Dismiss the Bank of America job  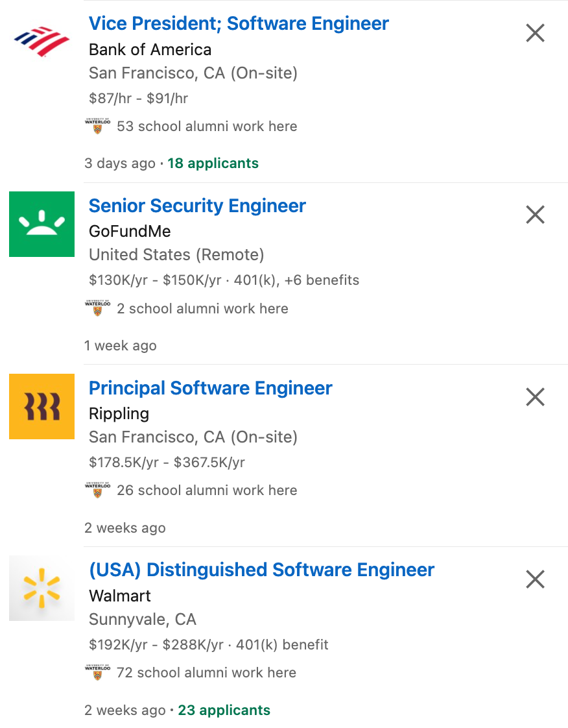coord(535,32)
